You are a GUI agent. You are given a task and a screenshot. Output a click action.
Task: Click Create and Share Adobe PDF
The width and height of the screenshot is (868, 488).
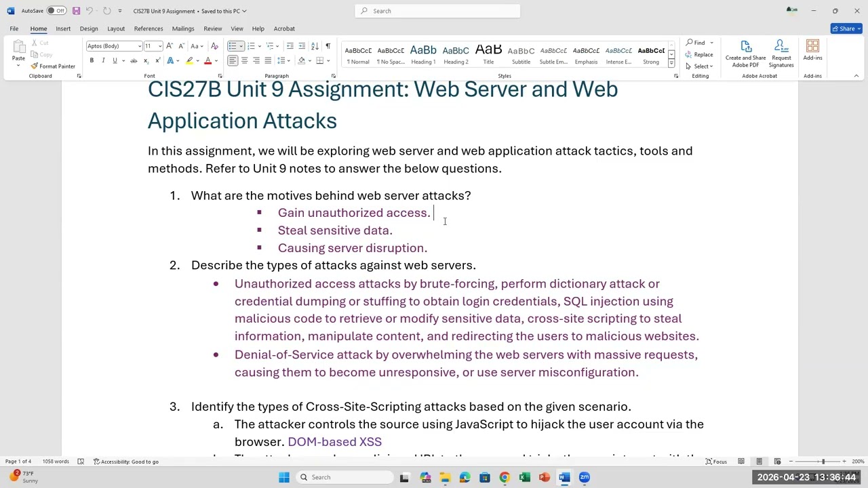pyautogui.click(x=745, y=54)
